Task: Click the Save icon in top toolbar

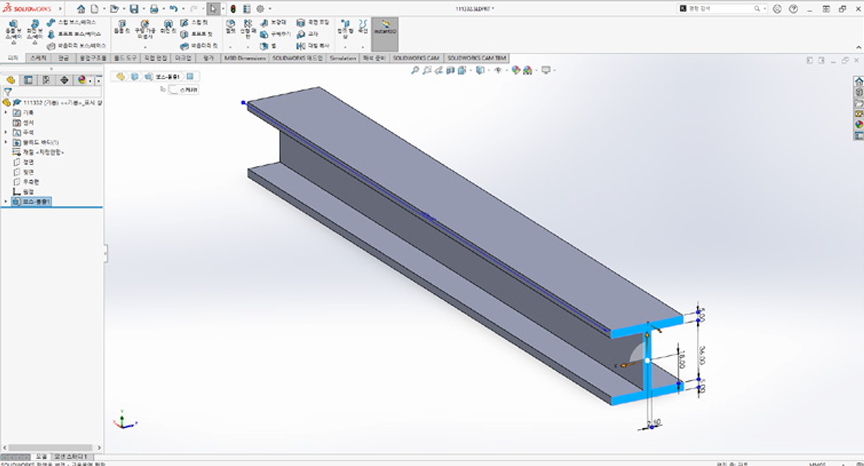Action: pyautogui.click(x=134, y=8)
